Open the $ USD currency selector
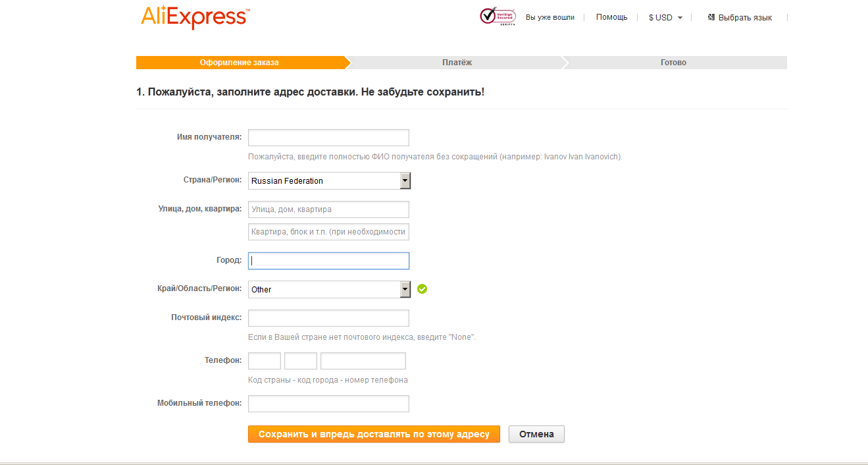Viewport: 868px width, 465px height. 665,18
